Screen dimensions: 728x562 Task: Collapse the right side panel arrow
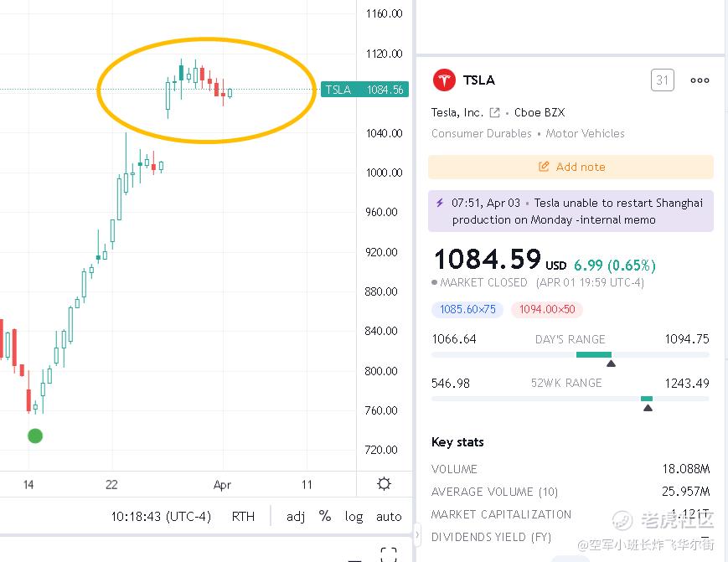point(417,534)
